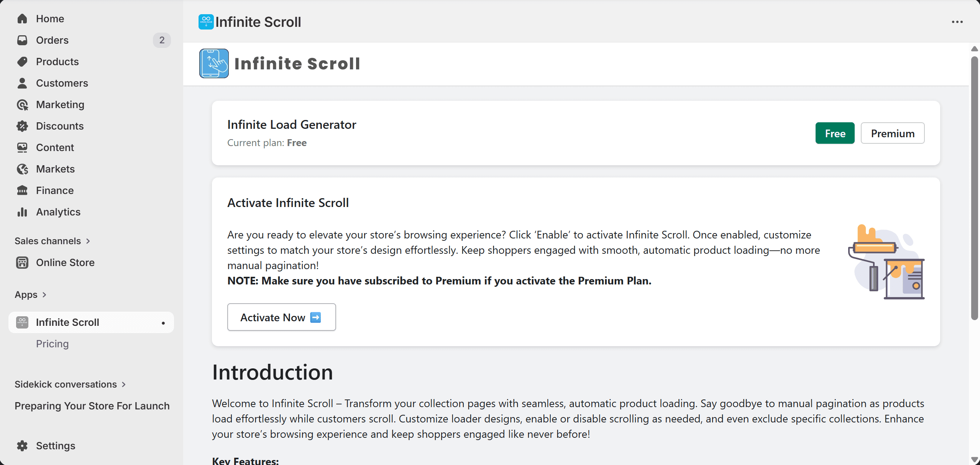Click the Customers icon
The width and height of the screenshot is (980, 465).
22,83
